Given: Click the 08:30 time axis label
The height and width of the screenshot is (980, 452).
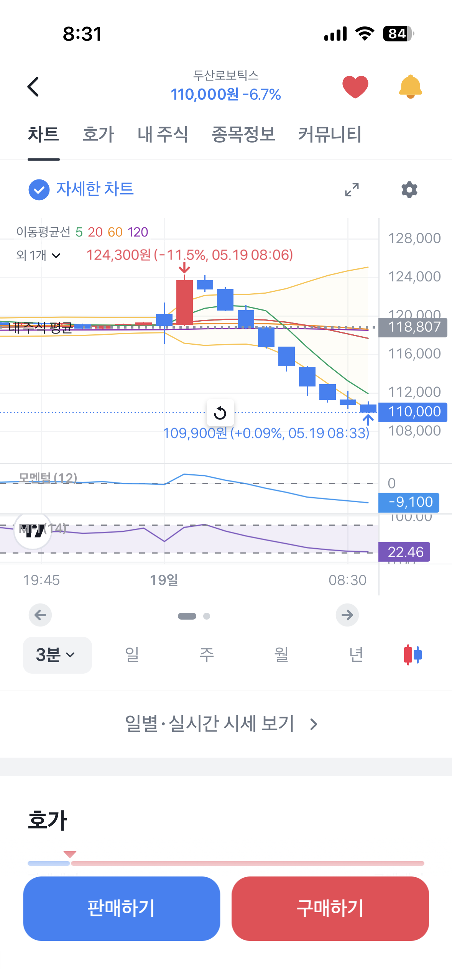Looking at the screenshot, I should coord(348,580).
